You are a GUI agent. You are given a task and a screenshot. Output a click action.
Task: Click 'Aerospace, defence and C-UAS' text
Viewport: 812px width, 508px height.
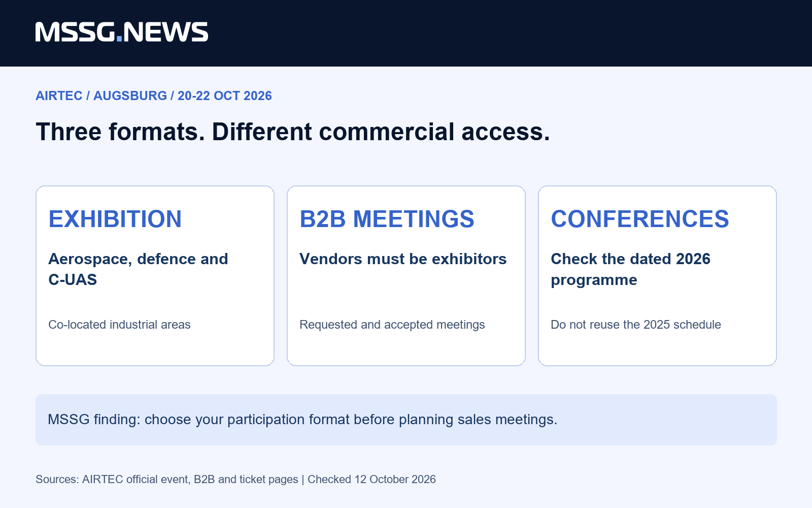138,269
